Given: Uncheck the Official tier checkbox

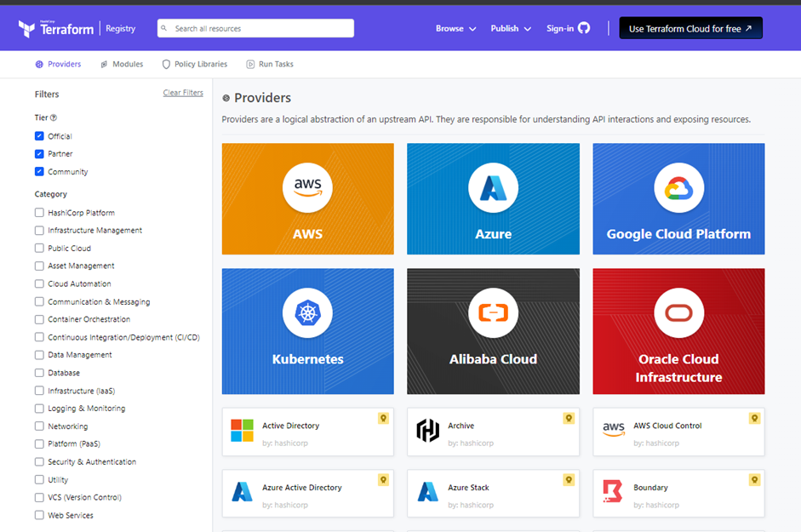Looking at the screenshot, I should pyautogui.click(x=39, y=136).
